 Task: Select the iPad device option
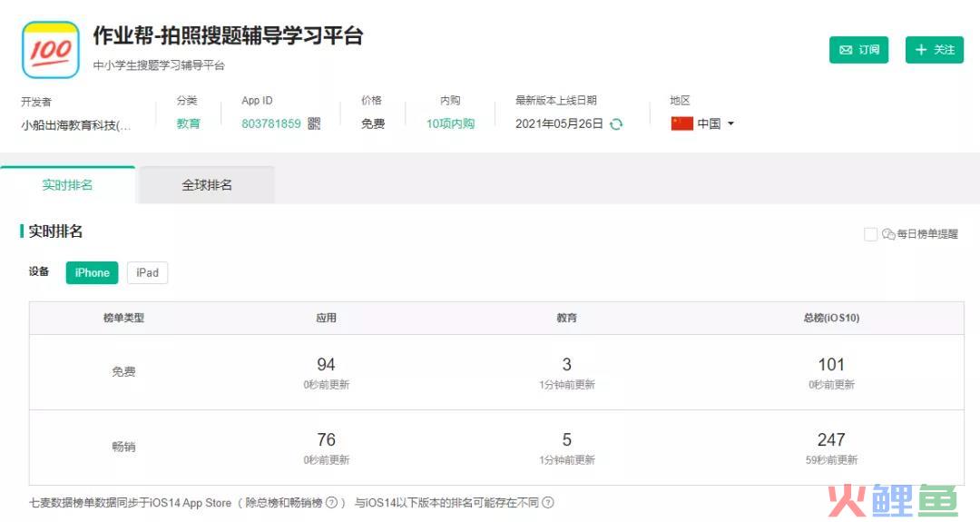(x=148, y=272)
